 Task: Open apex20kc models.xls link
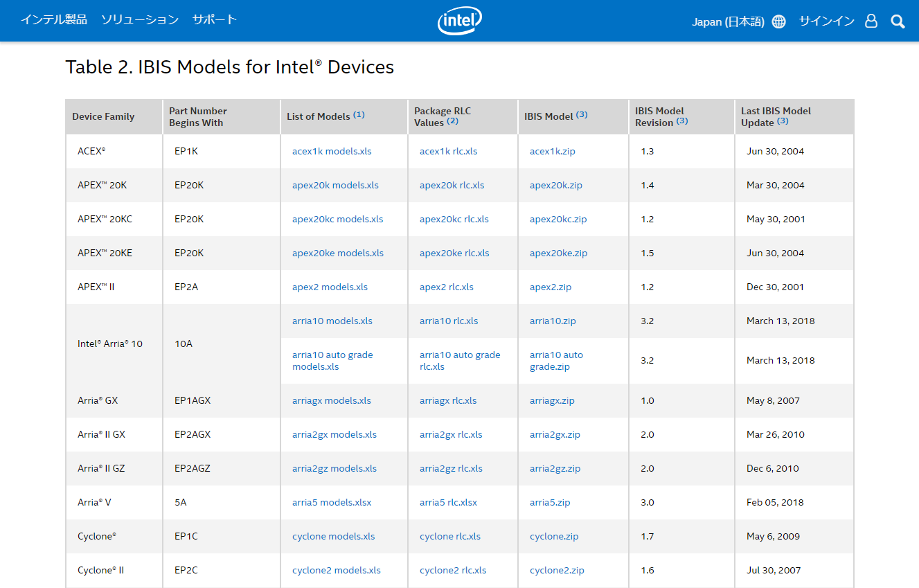[x=337, y=219]
